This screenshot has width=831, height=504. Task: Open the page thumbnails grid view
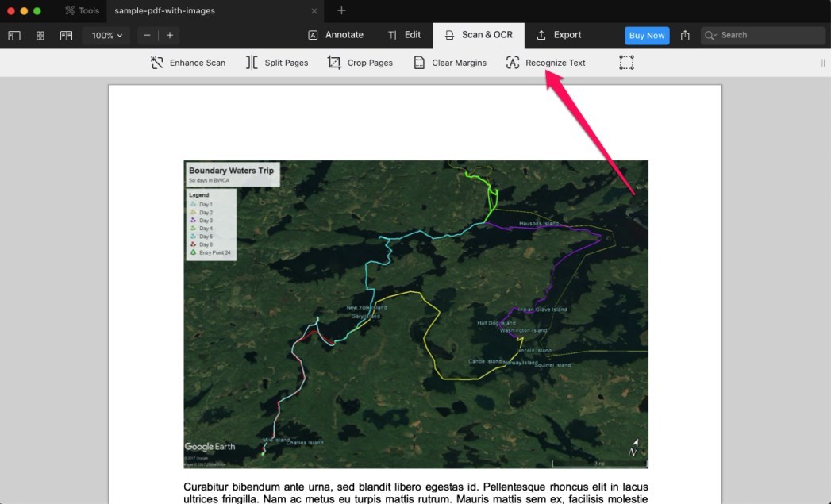pos(40,35)
